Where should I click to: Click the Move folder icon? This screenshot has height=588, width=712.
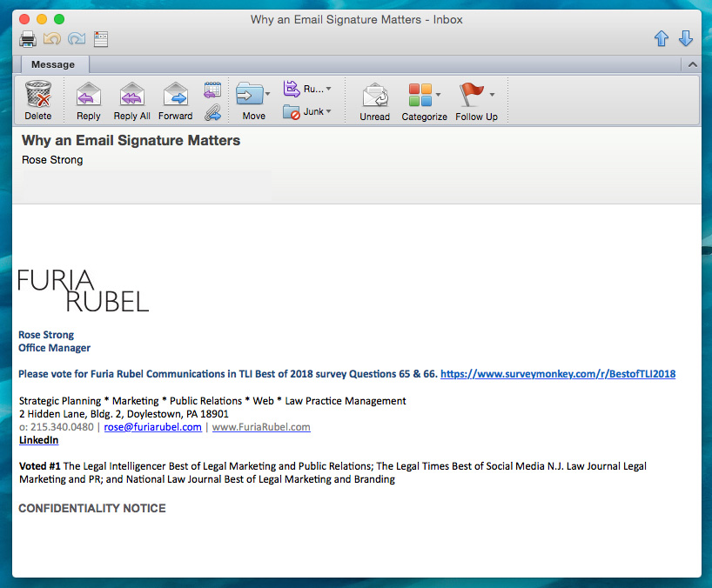tap(250, 94)
